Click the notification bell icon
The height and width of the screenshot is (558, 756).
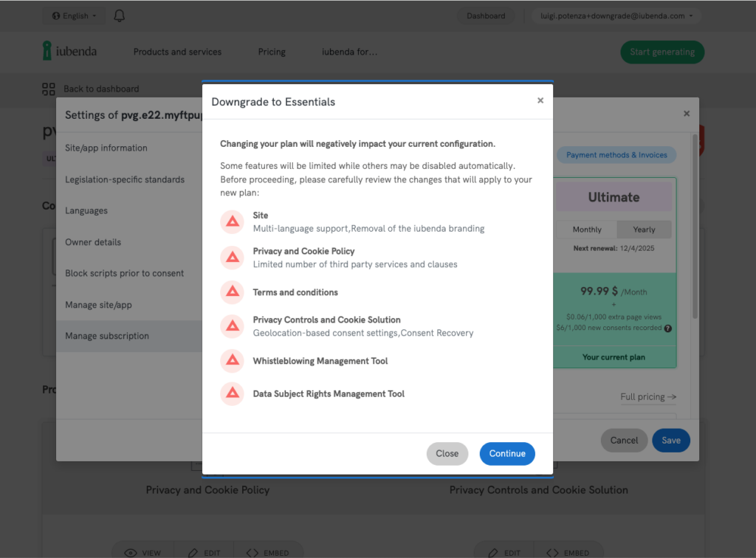(120, 15)
